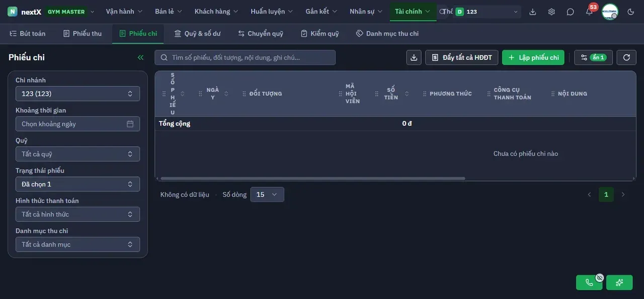Image resolution: width=644 pixels, height=299 pixels.
Task: Go to the next page arrow
Action: pyautogui.click(x=623, y=194)
